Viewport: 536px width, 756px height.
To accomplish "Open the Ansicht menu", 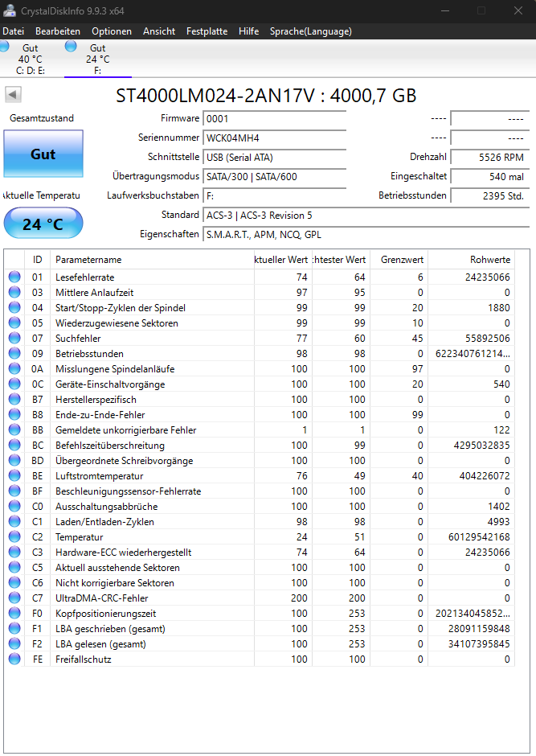I will pos(159,31).
